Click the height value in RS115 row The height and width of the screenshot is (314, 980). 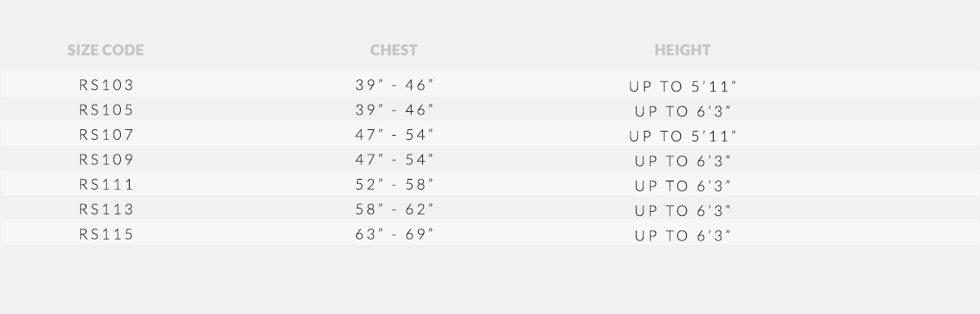(x=683, y=235)
